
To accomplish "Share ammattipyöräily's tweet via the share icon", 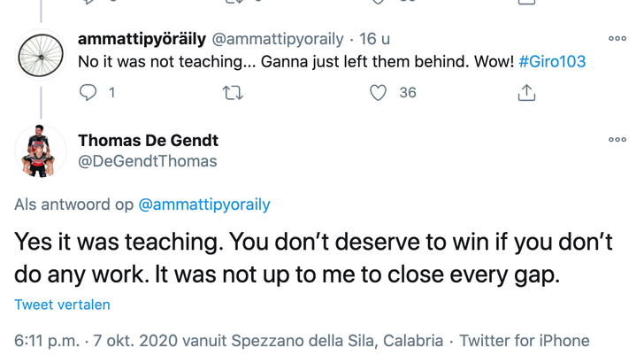I will click(x=525, y=92).
